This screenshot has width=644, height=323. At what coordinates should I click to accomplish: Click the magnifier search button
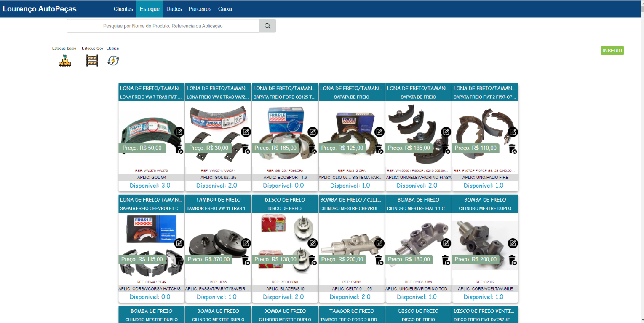pyautogui.click(x=267, y=26)
